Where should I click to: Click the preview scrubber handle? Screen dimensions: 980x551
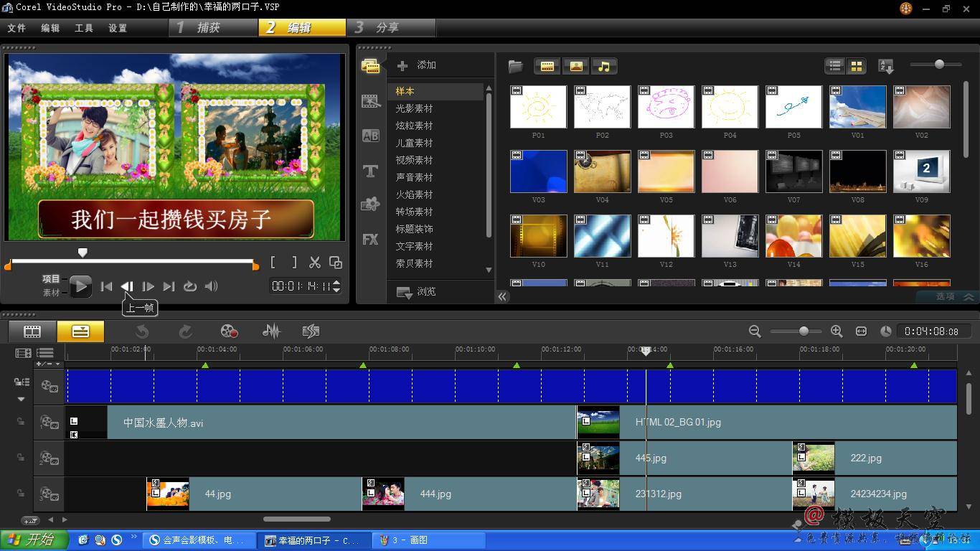(x=83, y=253)
